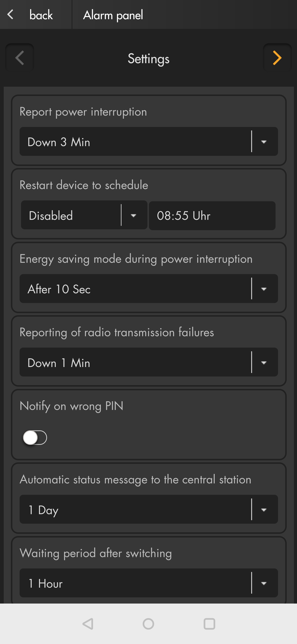Toggle Notify on wrong PIN switch
The image size is (297, 644).
pyautogui.click(x=35, y=438)
